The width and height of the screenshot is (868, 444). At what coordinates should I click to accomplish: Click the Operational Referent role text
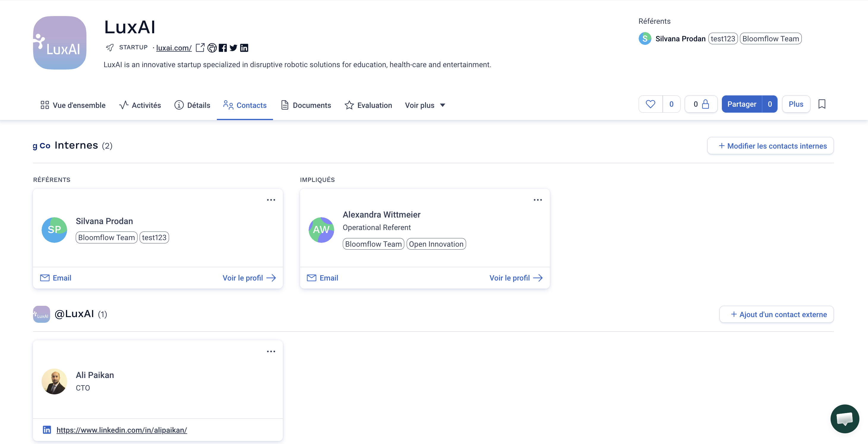tap(377, 228)
